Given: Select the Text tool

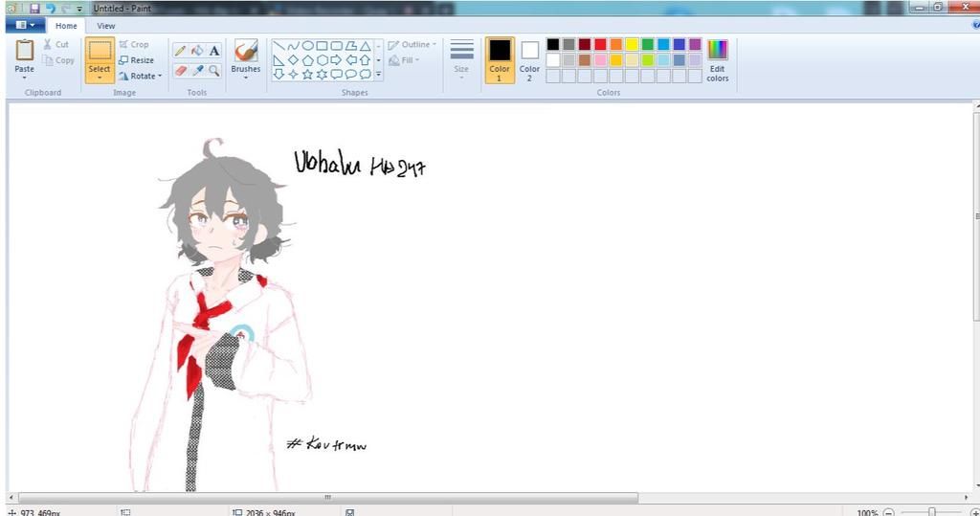Looking at the screenshot, I should tap(214, 51).
